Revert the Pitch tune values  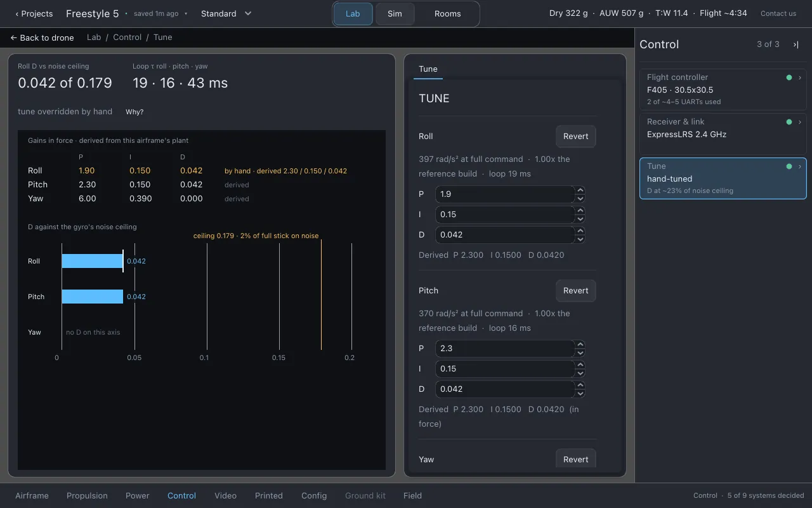click(575, 290)
